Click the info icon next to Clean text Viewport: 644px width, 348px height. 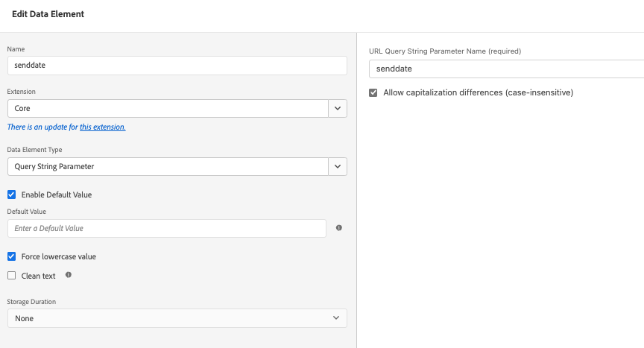coord(69,275)
